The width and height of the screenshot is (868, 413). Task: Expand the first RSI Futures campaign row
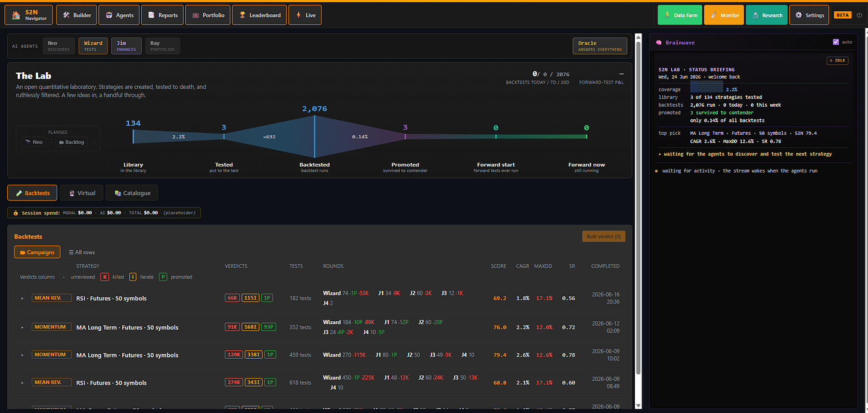tap(22, 298)
